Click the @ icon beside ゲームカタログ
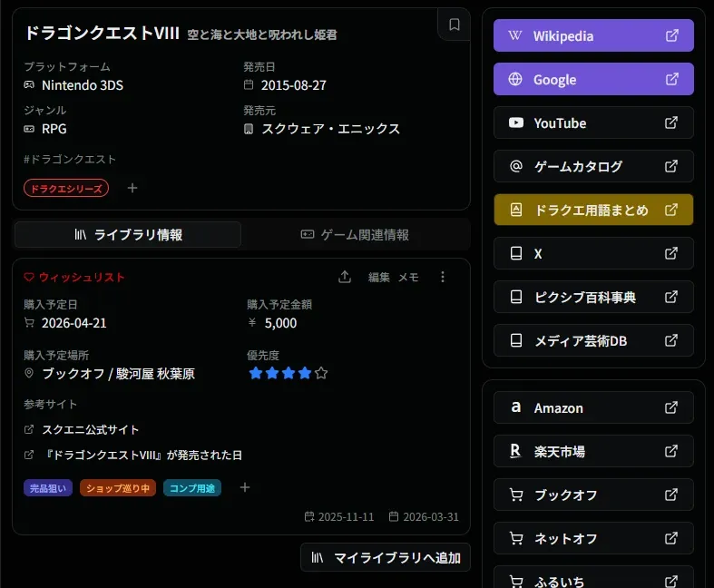This screenshot has height=588, width=714. click(x=516, y=166)
